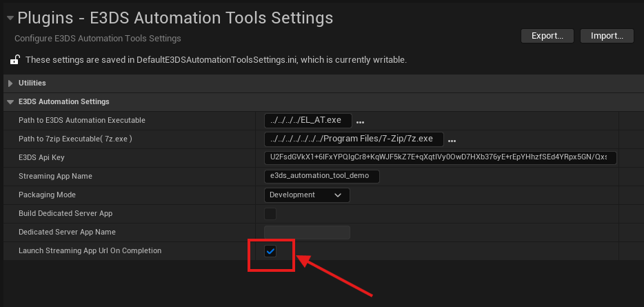Select the Streaming App Name row label

pyautogui.click(x=55, y=177)
